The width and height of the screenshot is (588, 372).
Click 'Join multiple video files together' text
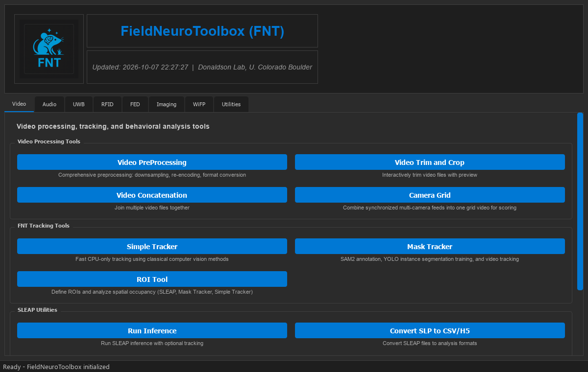pyautogui.click(x=152, y=208)
